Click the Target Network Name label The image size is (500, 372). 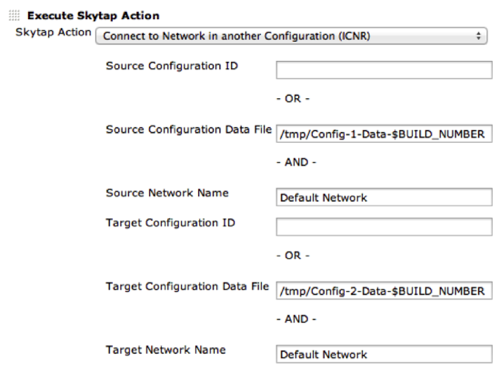click(166, 350)
